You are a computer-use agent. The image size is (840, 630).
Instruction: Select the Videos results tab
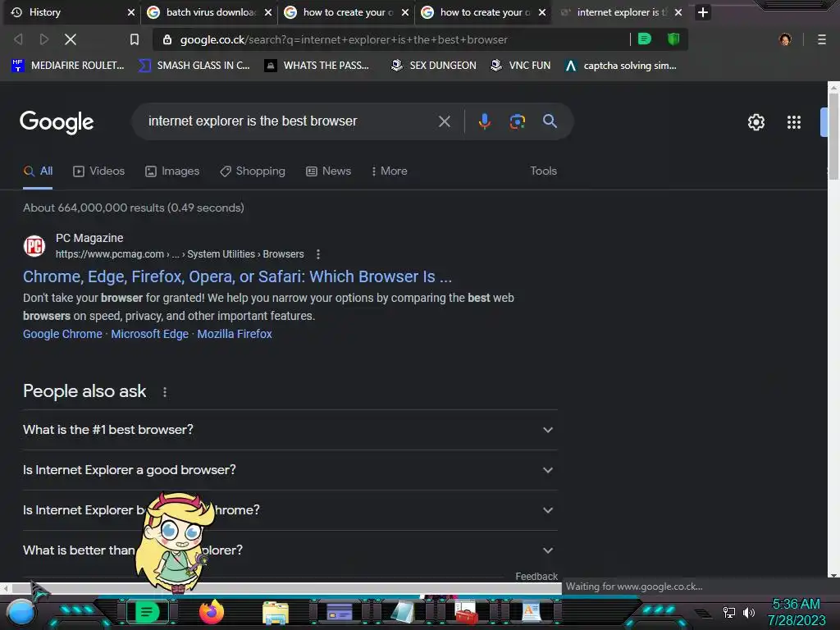98,171
